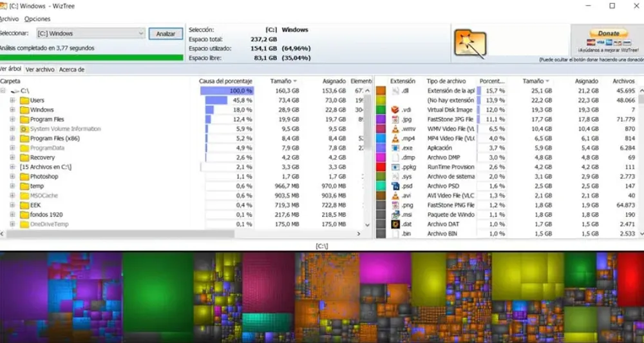Click the WizTree magic wand folder logo

(470, 43)
